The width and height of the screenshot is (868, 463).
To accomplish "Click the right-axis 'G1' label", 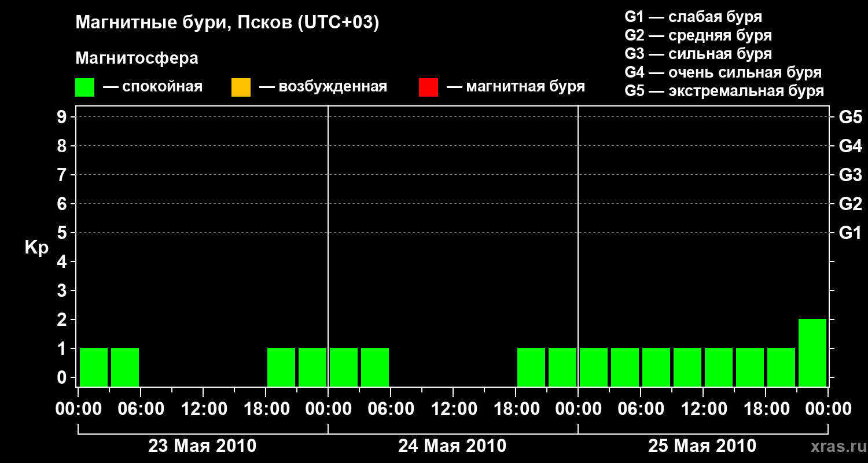I will pyautogui.click(x=851, y=233).
